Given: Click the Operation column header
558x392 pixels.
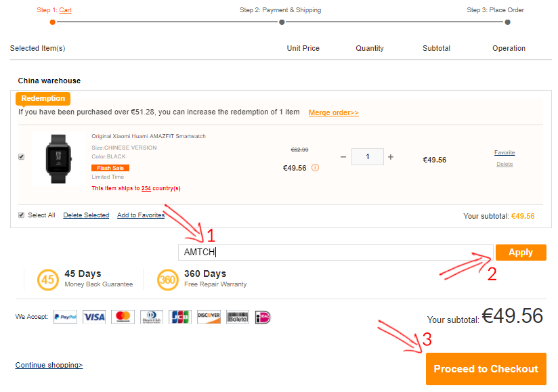Looking at the screenshot, I should 509,48.
